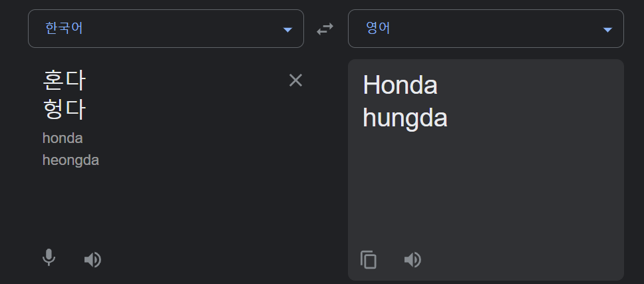
Task: Click the letter H in translated Honda
Action: [370, 85]
